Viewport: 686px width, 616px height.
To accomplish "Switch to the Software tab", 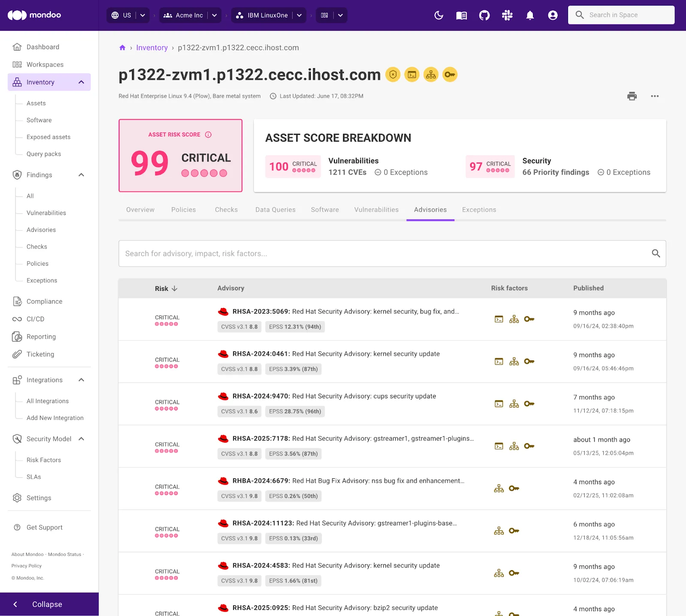I will tap(325, 210).
